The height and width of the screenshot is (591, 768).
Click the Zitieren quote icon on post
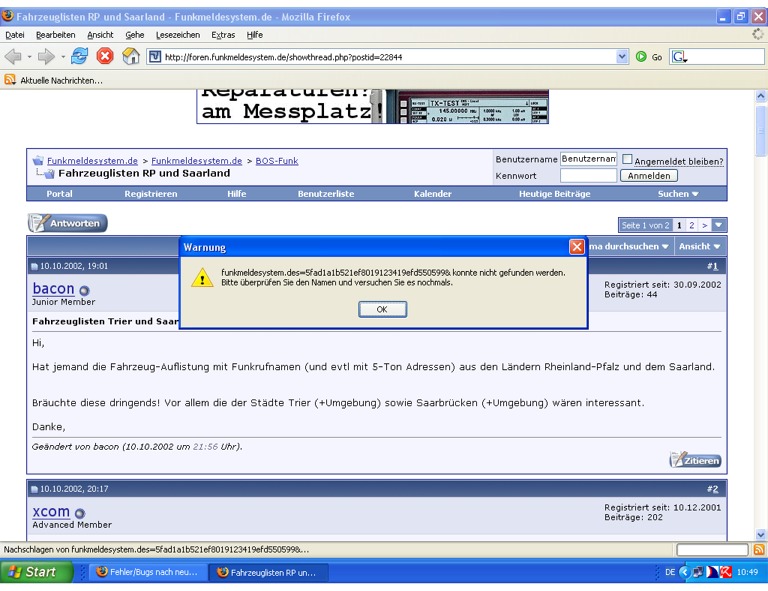click(x=695, y=460)
